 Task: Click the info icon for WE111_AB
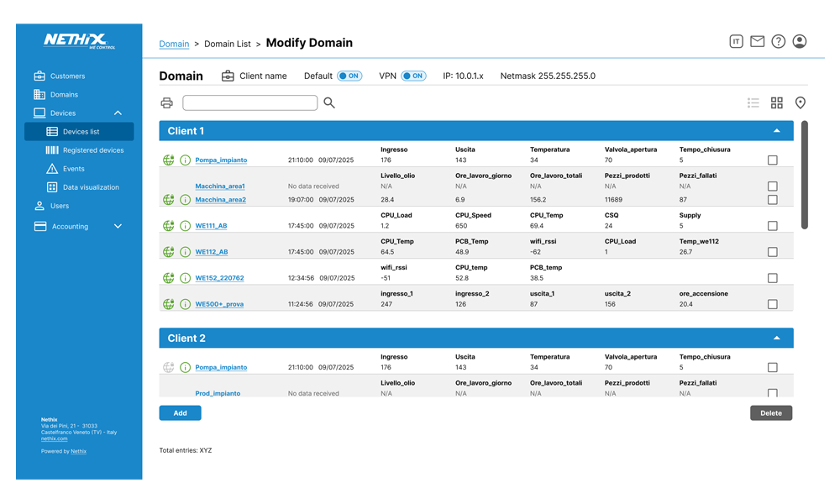point(186,226)
